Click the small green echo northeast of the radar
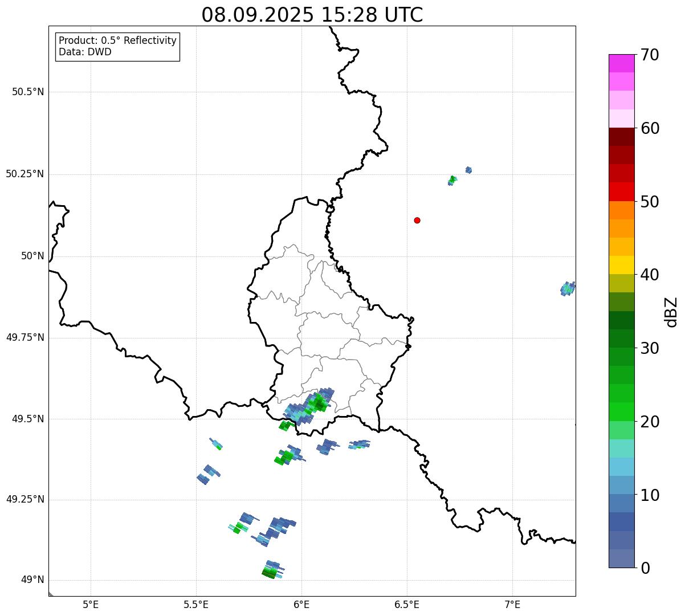The width and height of the screenshot is (685, 616). [452, 181]
